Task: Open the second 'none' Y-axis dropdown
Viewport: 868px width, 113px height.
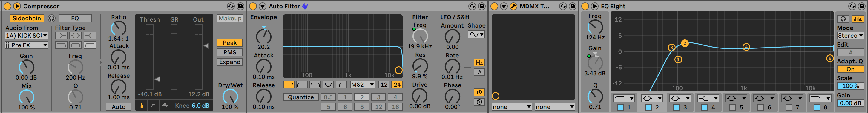Action: 555,107
